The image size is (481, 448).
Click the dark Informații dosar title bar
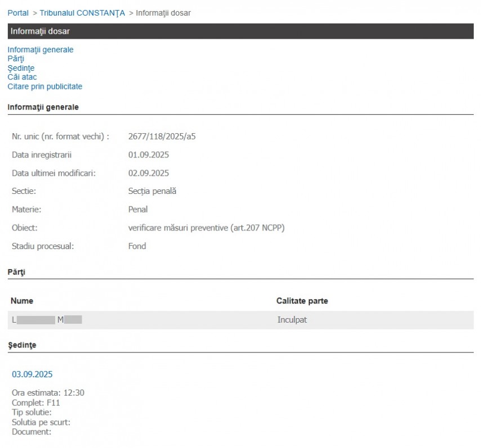tap(241, 31)
